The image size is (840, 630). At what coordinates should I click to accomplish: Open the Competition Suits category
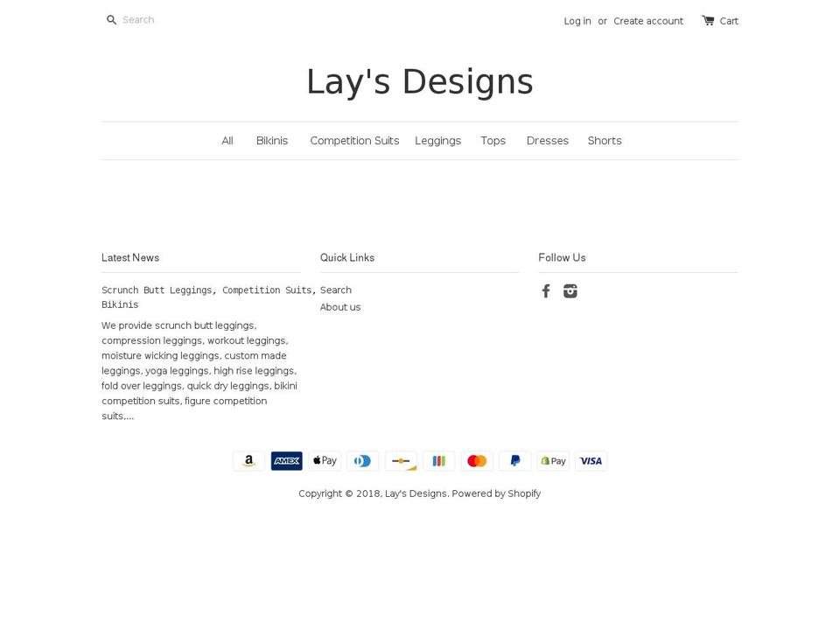(x=354, y=140)
